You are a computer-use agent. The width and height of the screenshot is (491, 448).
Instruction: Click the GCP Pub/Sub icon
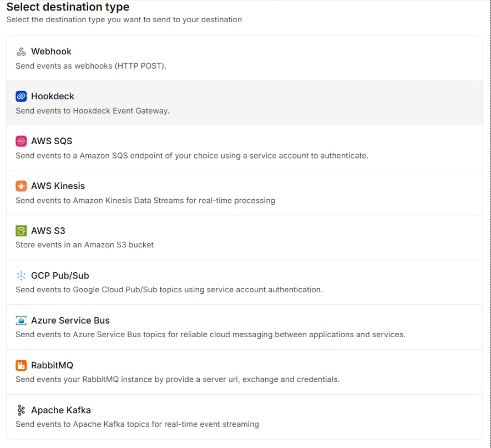click(21, 276)
